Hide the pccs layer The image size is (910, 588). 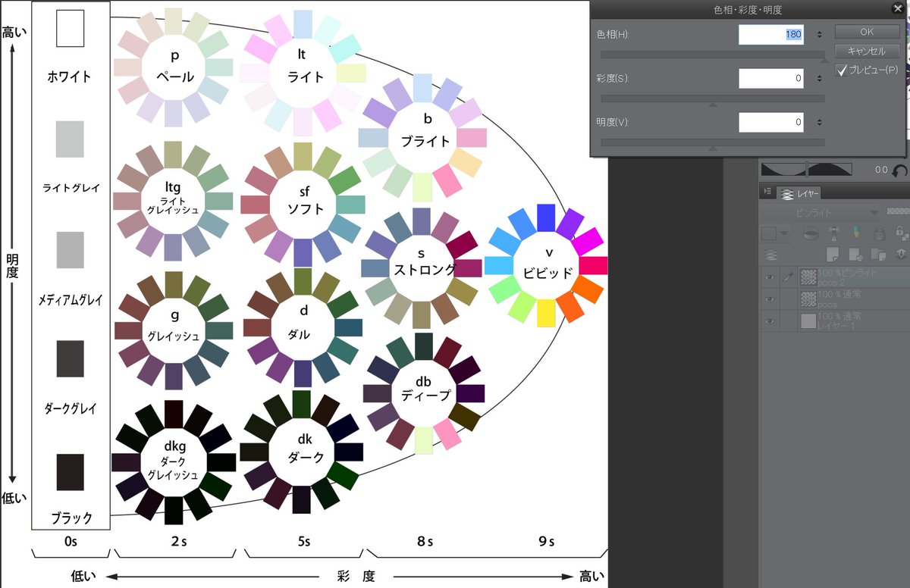point(769,299)
